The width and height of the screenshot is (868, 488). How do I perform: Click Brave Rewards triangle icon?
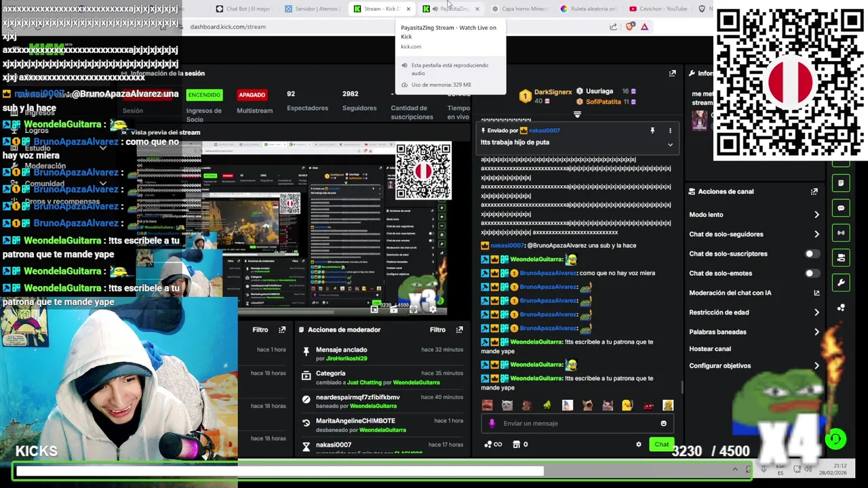tap(644, 26)
